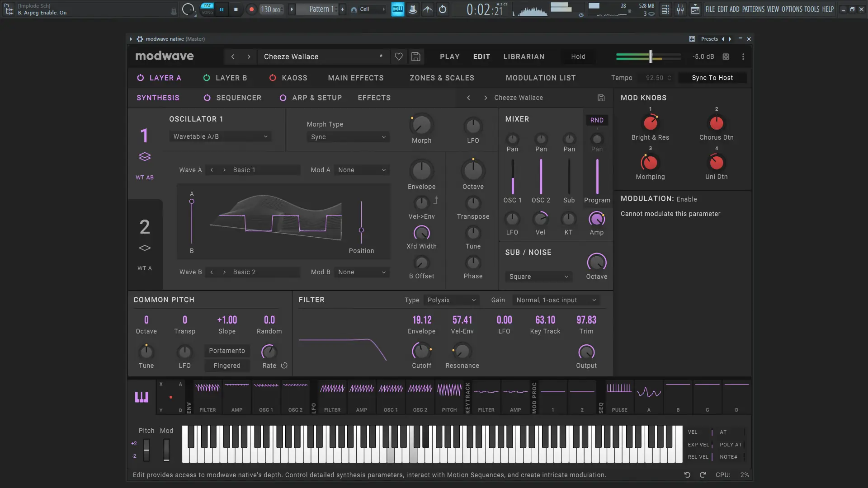Toggle Layer B power button
The width and height of the screenshot is (868, 488).
pyautogui.click(x=207, y=78)
